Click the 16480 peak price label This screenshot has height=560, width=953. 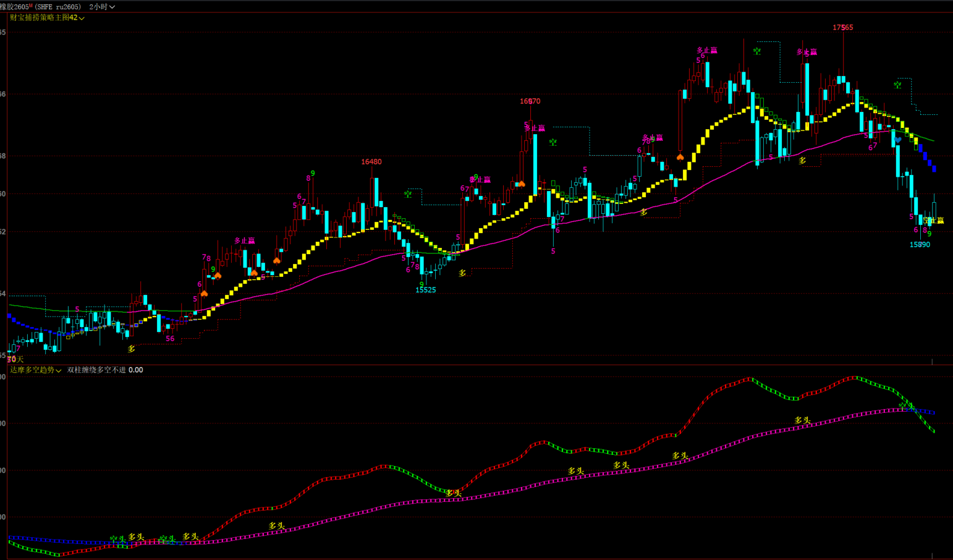(x=371, y=162)
